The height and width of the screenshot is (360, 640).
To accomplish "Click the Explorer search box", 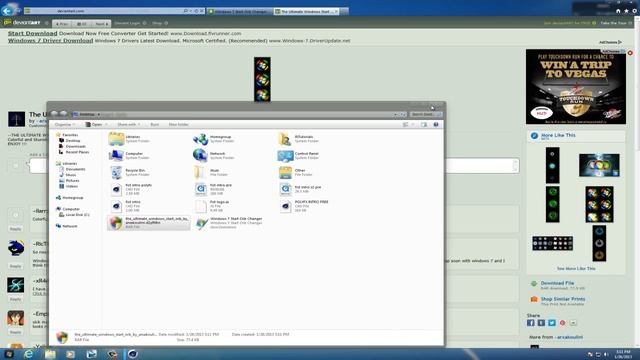I will 426,115.
